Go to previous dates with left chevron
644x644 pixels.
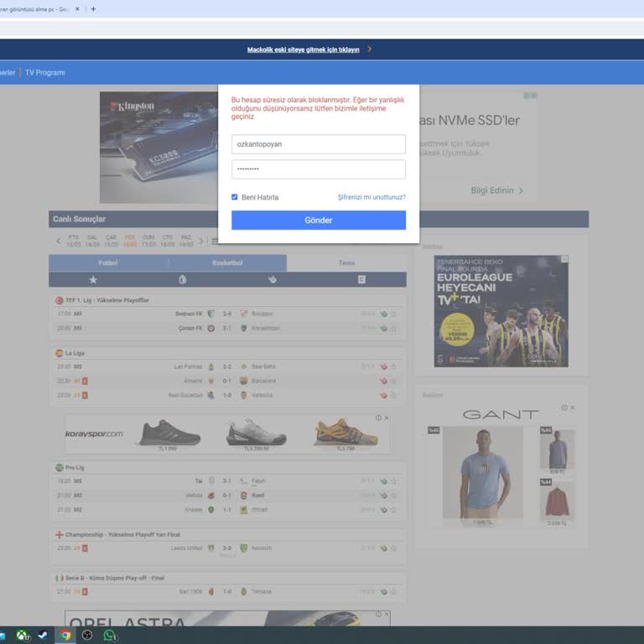pos(58,241)
